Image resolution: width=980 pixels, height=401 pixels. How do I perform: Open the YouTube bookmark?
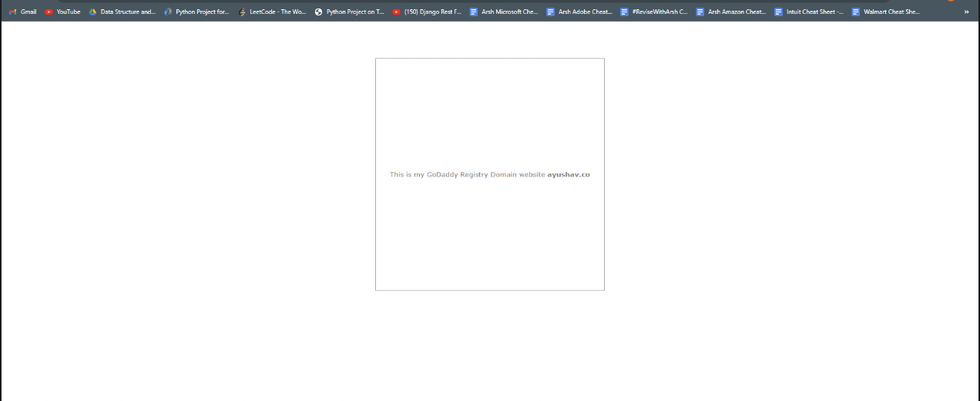tap(62, 12)
